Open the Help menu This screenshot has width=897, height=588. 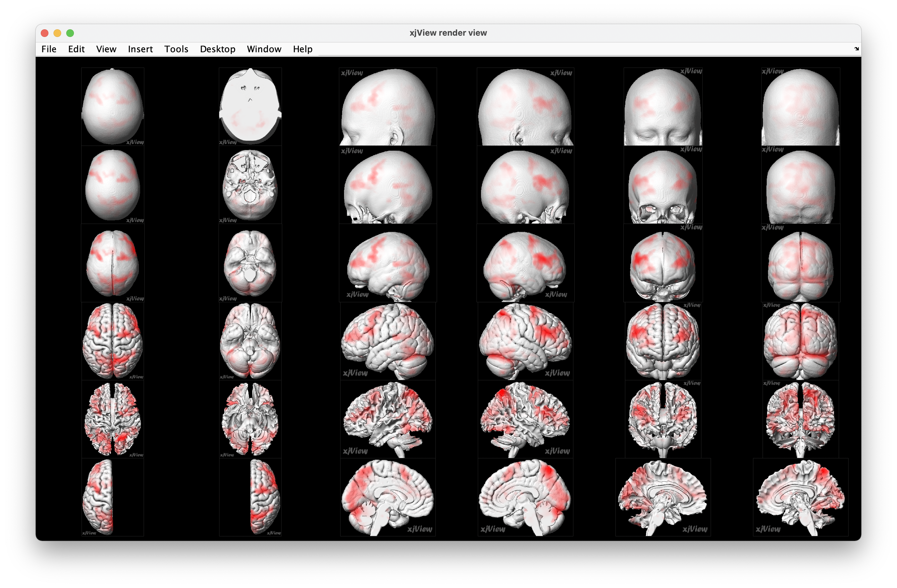(x=303, y=49)
